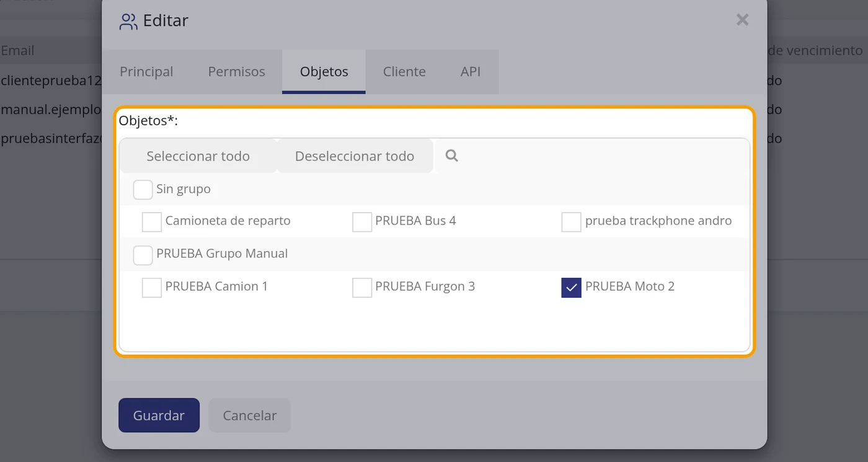Enable the PRUEBA Furgon 3 checkbox

click(x=362, y=287)
